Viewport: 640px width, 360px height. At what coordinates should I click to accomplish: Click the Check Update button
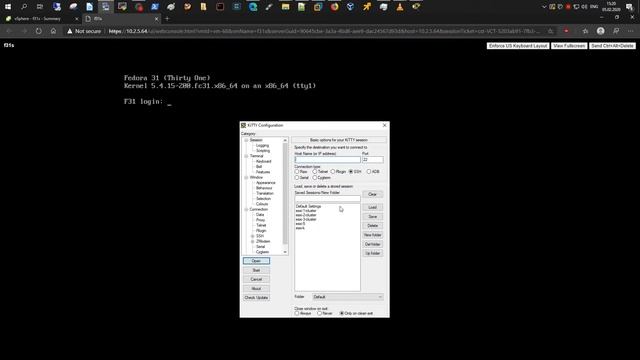point(256,298)
